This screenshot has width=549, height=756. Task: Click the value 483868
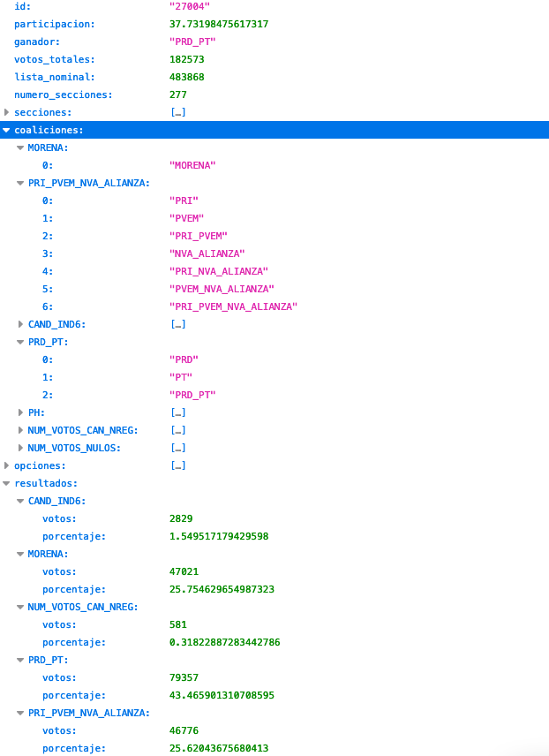click(x=187, y=77)
